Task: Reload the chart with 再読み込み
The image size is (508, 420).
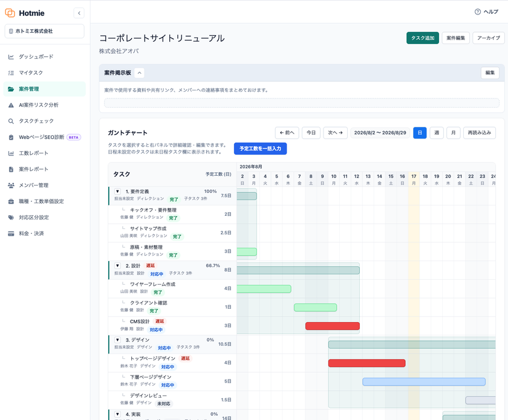Action: click(x=480, y=133)
